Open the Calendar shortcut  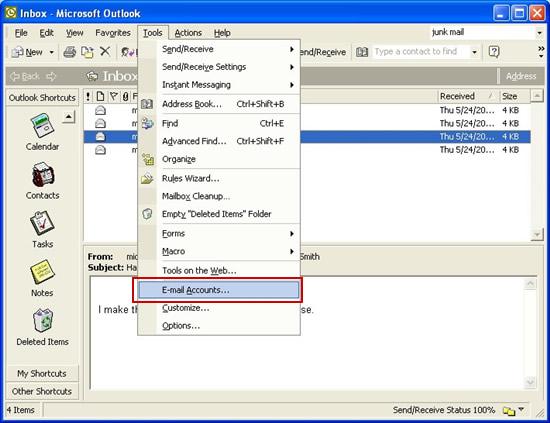point(42,132)
